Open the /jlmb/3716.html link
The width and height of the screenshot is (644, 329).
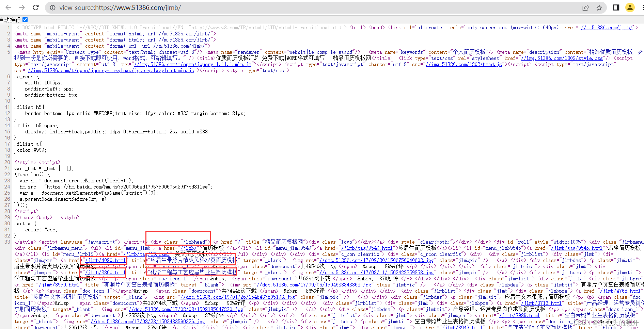541,303
